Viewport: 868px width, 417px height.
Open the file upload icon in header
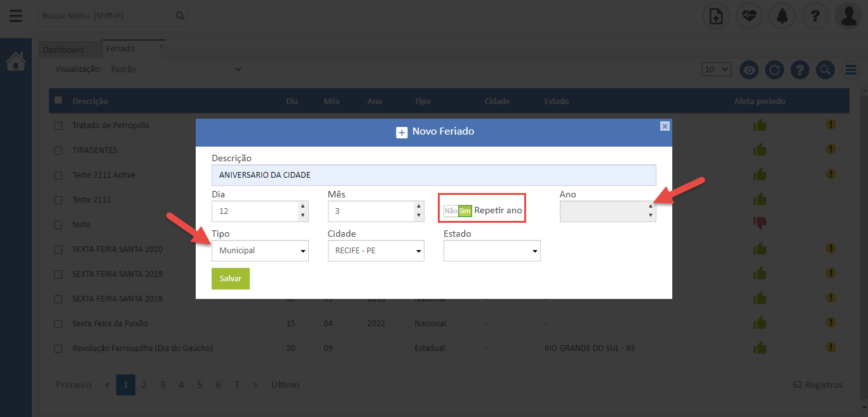tap(716, 17)
